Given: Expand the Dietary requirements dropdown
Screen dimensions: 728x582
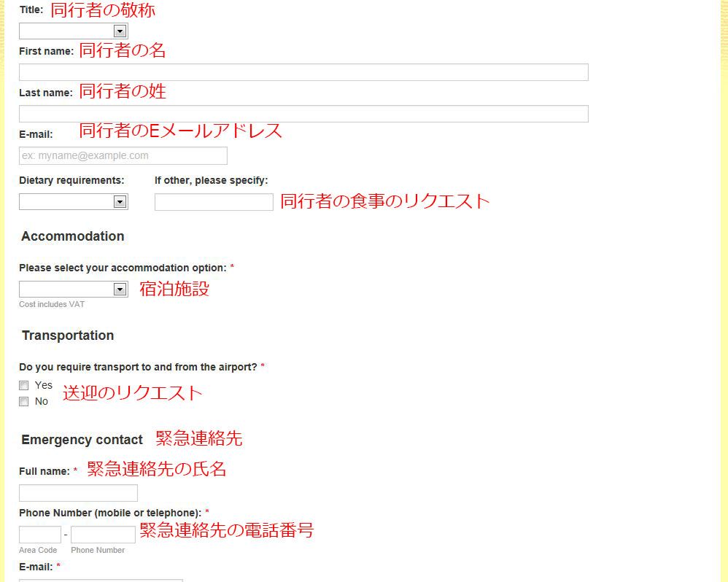Looking at the screenshot, I should (74, 201).
